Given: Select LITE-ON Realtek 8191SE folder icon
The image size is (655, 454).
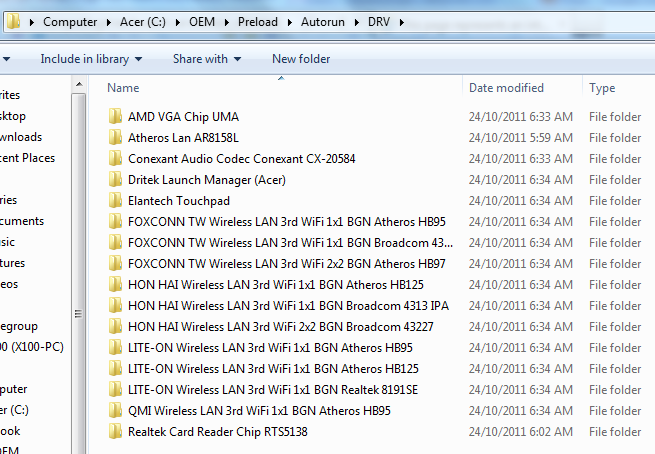Looking at the screenshot, I should (115, 390).
